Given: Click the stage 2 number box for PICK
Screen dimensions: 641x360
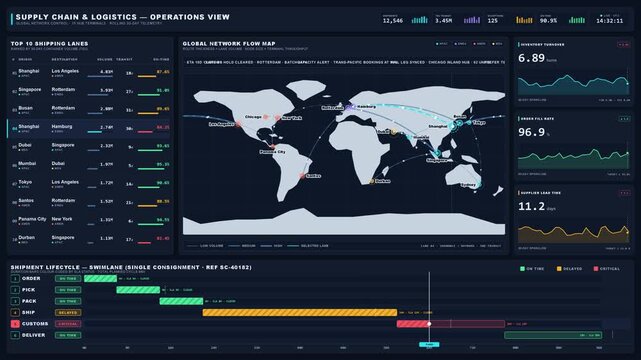Looking at the screenshot, I should tap(15, 290).
